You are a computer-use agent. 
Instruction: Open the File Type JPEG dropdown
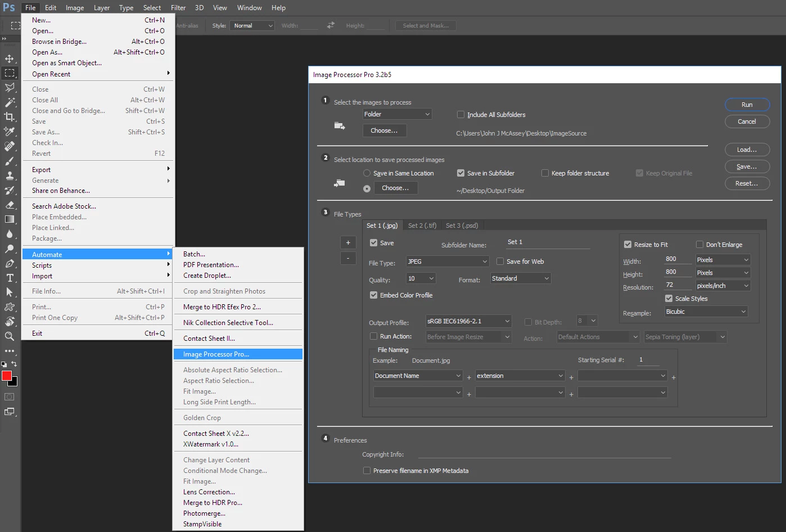coord(448,262)
